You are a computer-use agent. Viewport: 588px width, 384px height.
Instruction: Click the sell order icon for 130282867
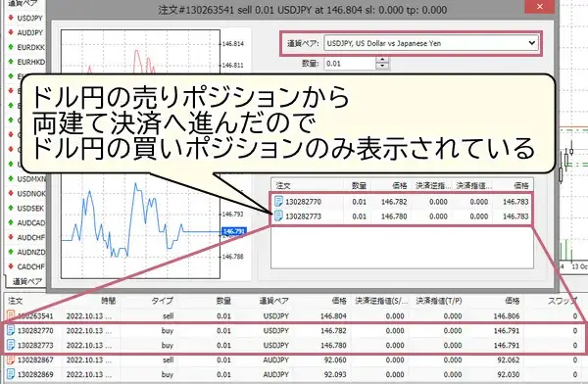pos(11,360)
